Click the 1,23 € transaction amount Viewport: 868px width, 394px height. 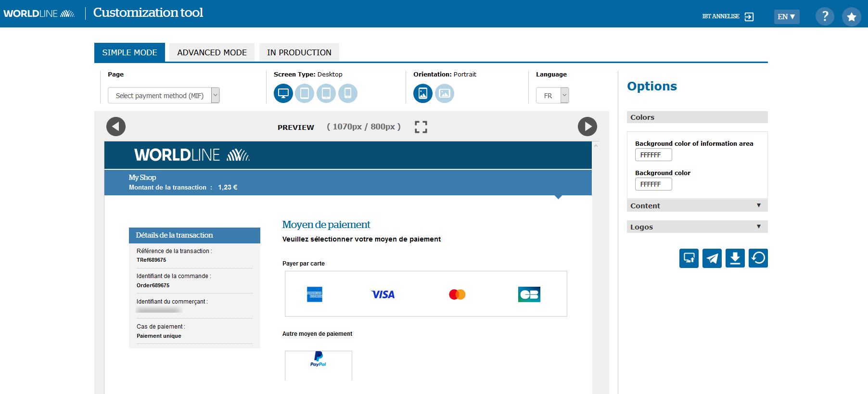point(228,188)
